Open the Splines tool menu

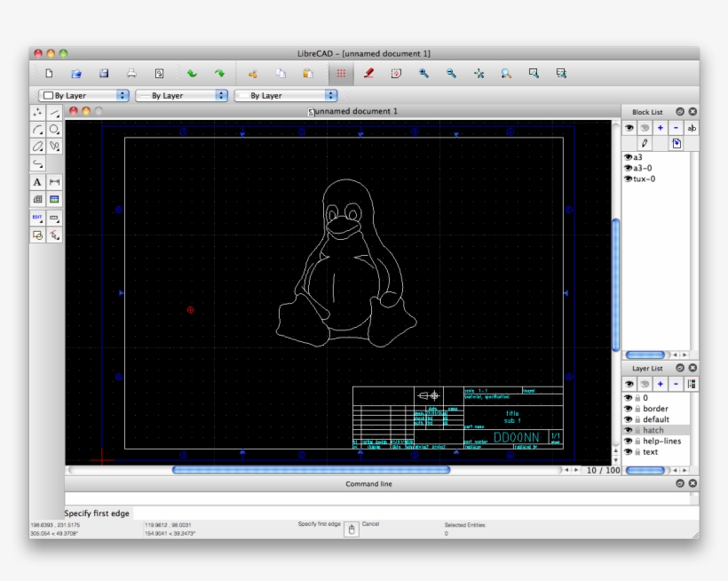pyautogui.click(x=54, y=147)
